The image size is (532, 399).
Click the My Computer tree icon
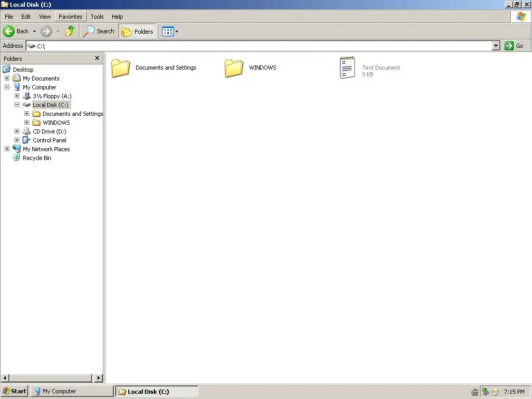click(x=17, y=87)
